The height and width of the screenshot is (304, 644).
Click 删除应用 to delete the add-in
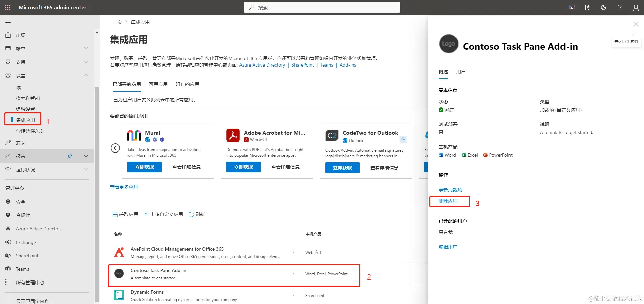click(x=448, y=201)
